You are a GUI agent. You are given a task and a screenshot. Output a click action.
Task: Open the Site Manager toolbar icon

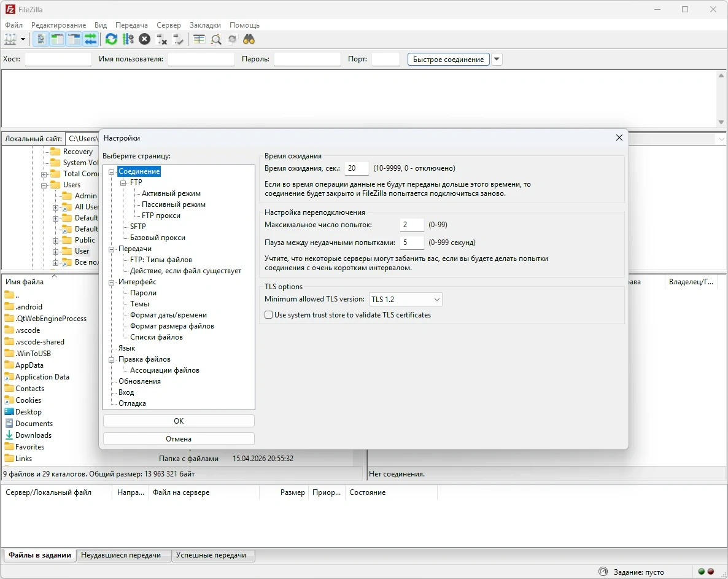click(x=10, y=39)
